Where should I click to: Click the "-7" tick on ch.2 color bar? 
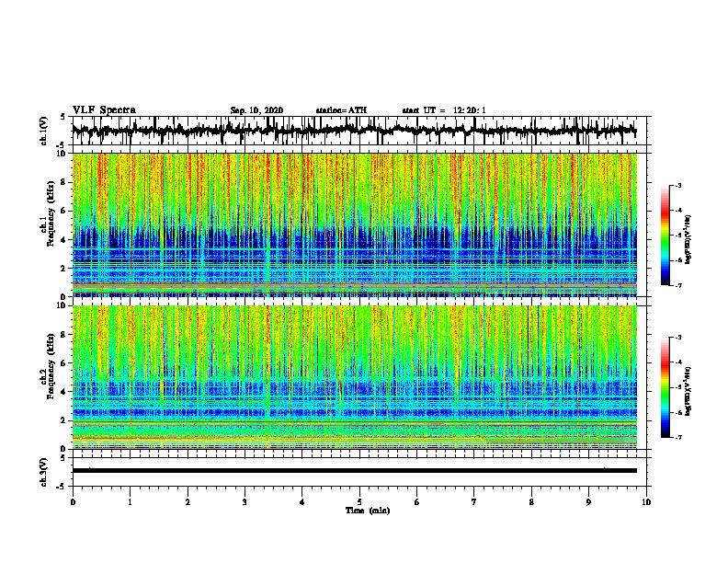677,437
